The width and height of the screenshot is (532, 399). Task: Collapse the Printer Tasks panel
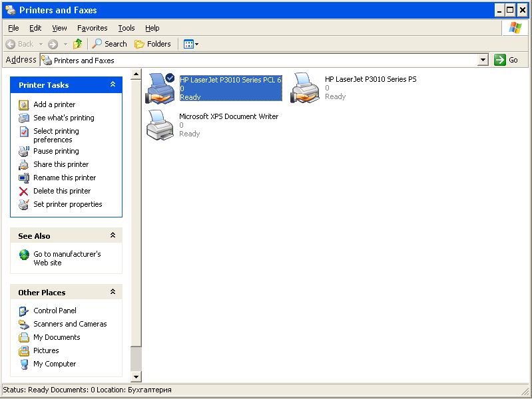[x=113, y=84]
